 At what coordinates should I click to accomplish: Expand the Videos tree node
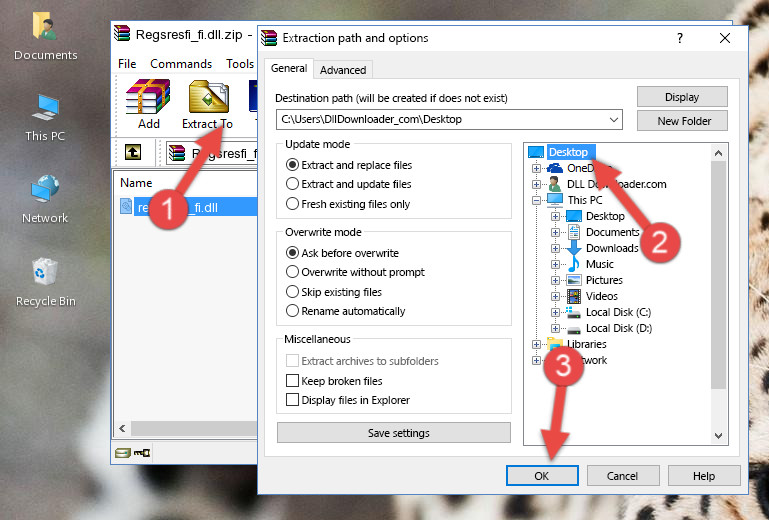555,296
